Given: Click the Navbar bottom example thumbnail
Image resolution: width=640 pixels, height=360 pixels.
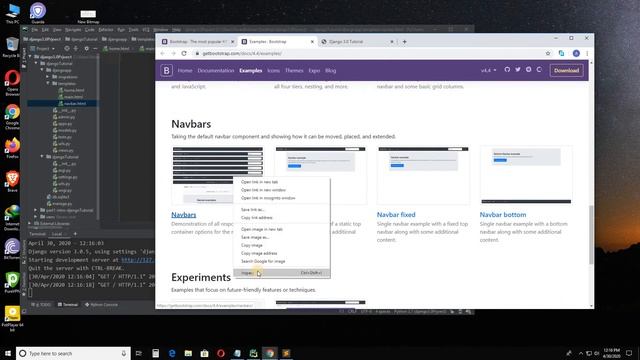Looking at the screenshot, I should coord(526,175).
